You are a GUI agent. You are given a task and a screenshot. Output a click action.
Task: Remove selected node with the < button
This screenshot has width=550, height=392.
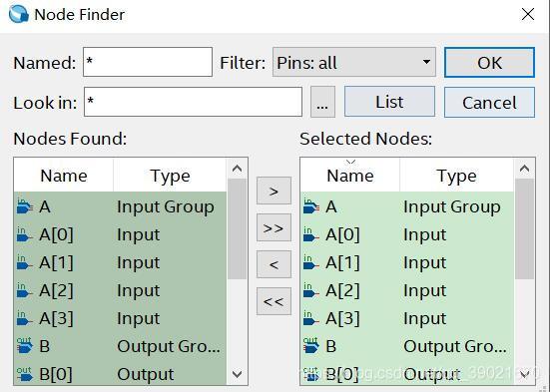[x=274, y=264]
